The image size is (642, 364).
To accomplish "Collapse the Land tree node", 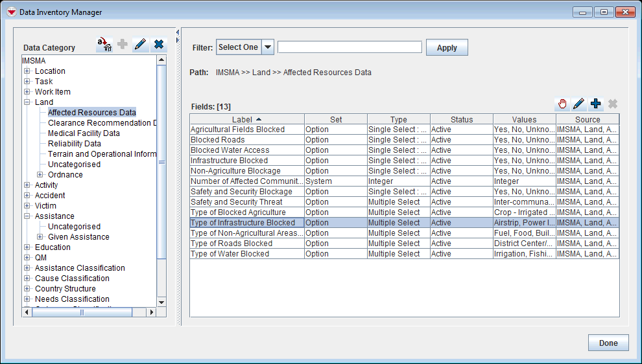I will pos(27,102).
